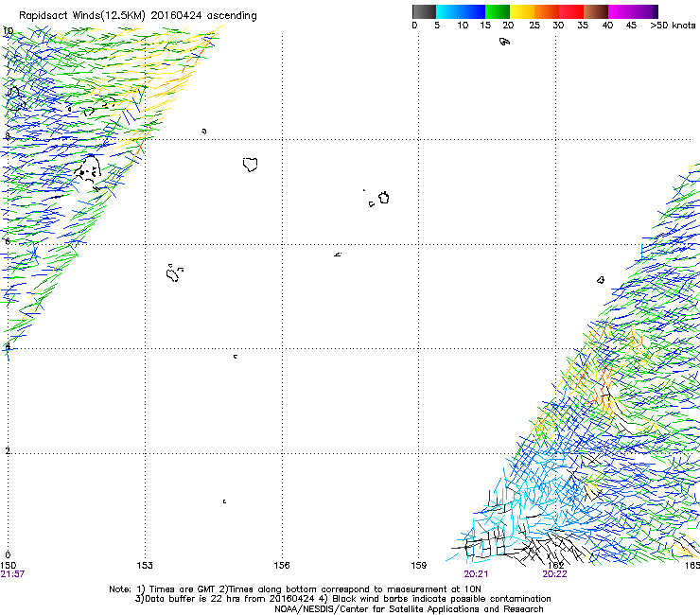Click the gray 0-5 knots color swatch
The width and height of the screenshot is (700, 615).
424,11
